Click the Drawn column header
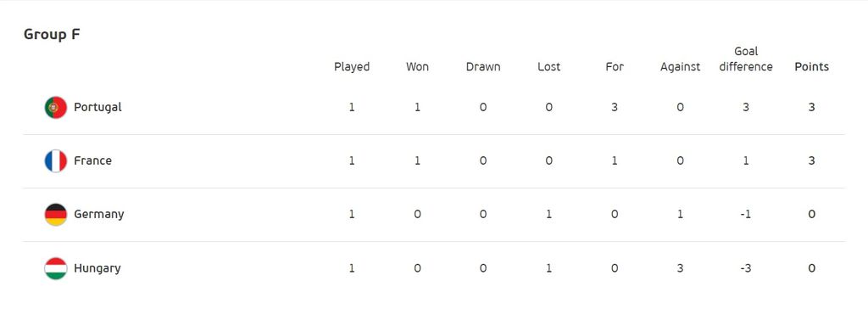The image size is (868, 309). coord(482,67)
